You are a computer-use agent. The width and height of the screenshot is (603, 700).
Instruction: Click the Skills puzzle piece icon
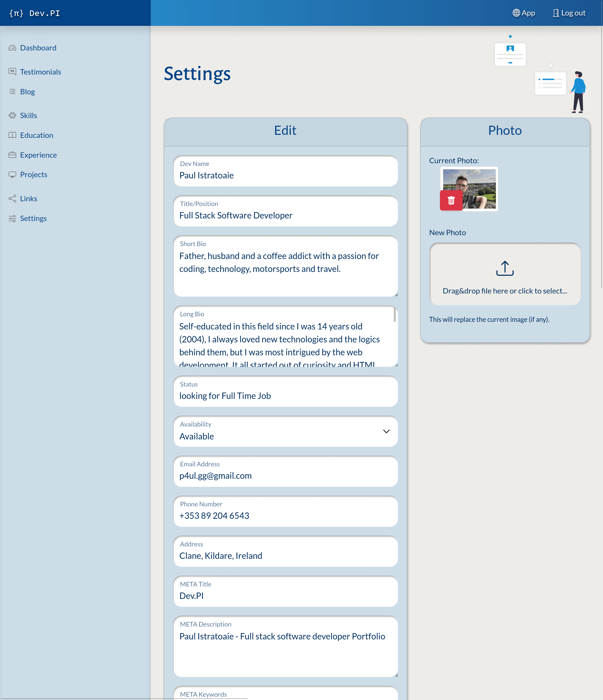[x=12, y=116]
